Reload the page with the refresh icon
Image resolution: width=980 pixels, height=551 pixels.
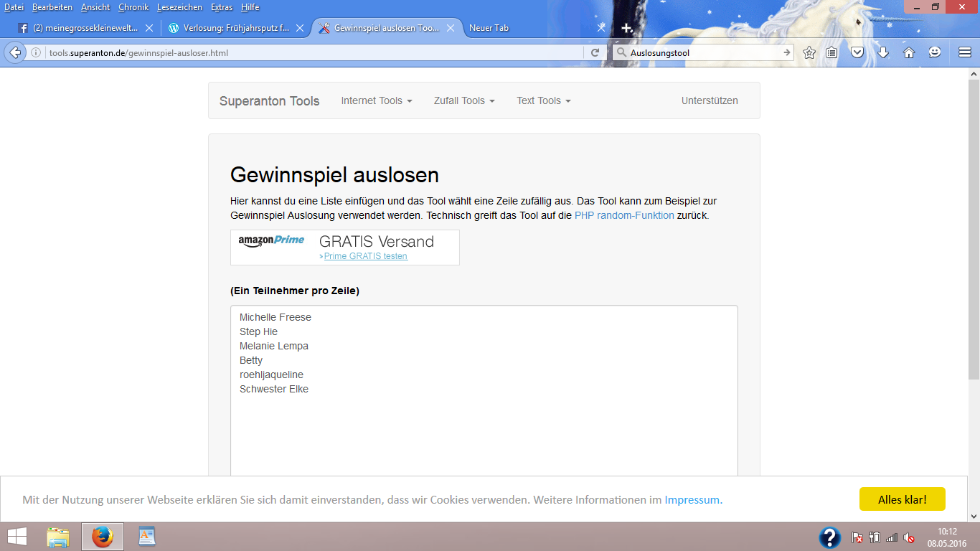coord(595,52)
